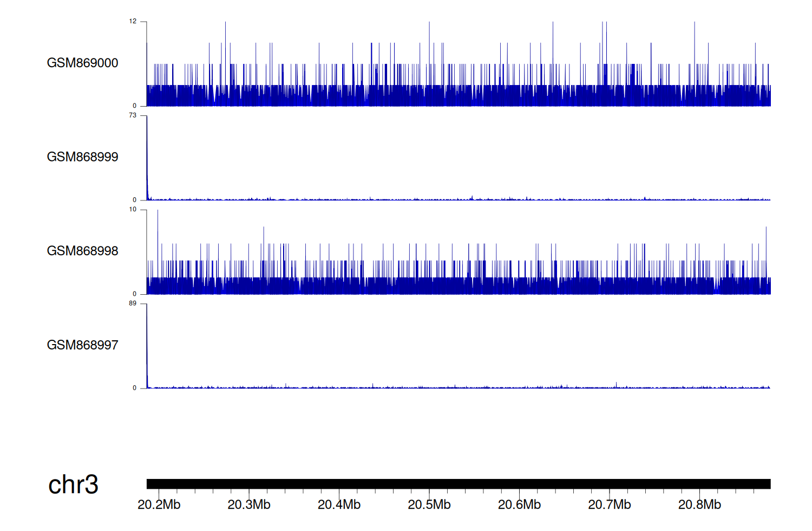812x531 pixels.
Task: Click the 20.8Mb axis tick label
Action: 699,504
